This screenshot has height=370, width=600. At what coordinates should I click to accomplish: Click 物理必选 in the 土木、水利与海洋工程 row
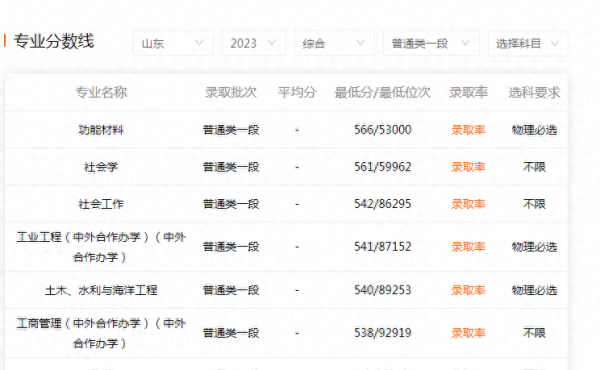pyautogui.click(x=534, y=290)
